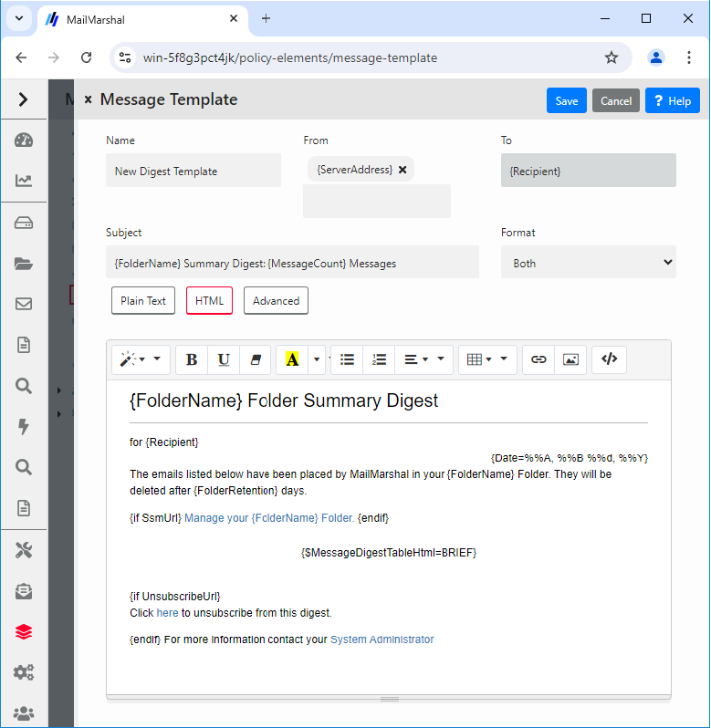Close the MailMarshal browser tab
This screenshot has width=711, height=728.
point(234,18)
